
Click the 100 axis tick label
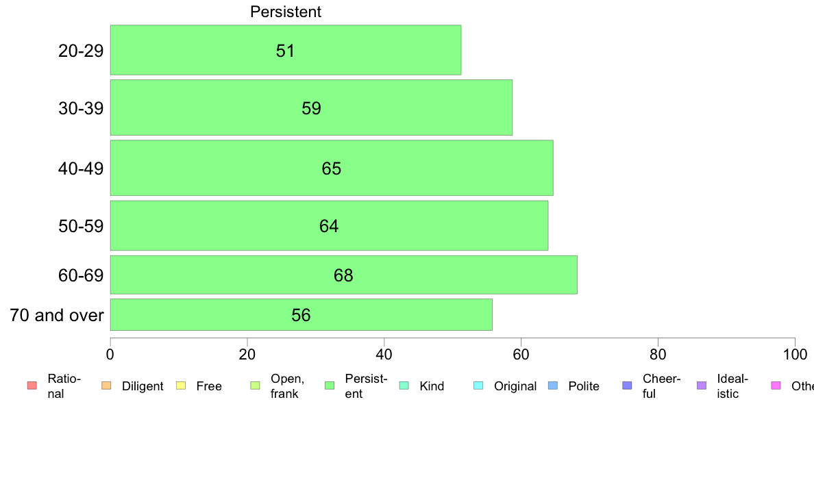point(795,355)
